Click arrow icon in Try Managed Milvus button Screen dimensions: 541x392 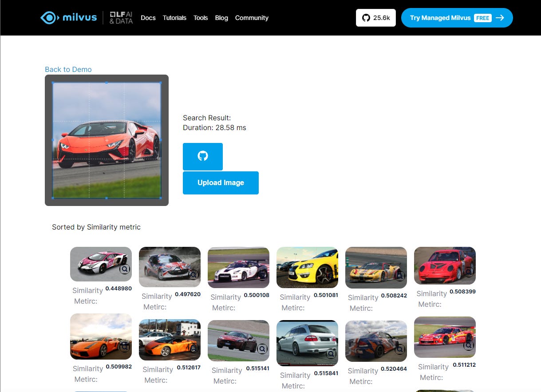point(500,18)
